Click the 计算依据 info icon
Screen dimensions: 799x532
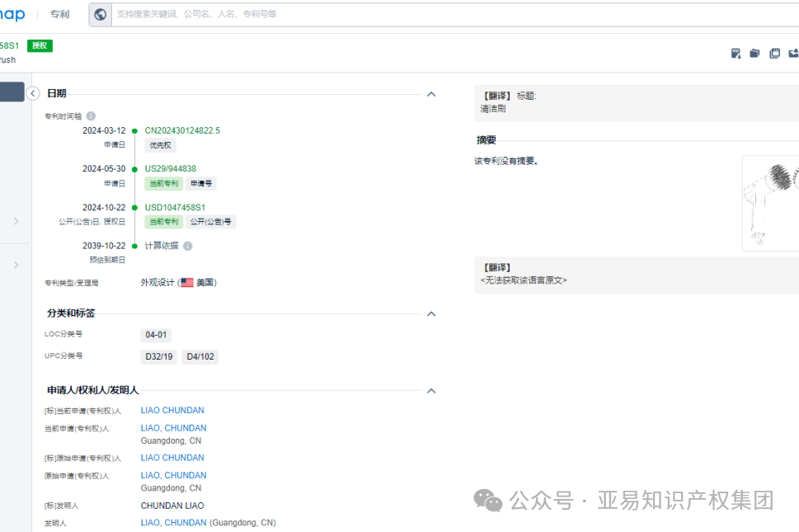[188, 244]
